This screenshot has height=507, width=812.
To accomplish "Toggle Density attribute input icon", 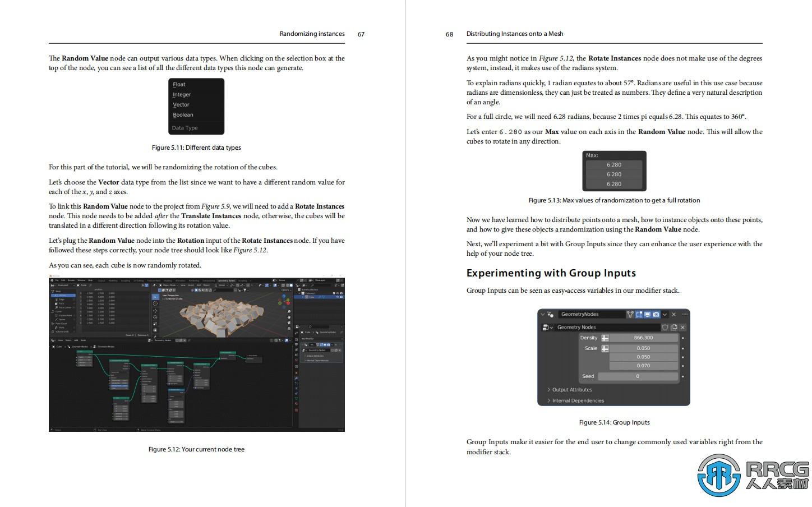I will click(x=605, y=338).
